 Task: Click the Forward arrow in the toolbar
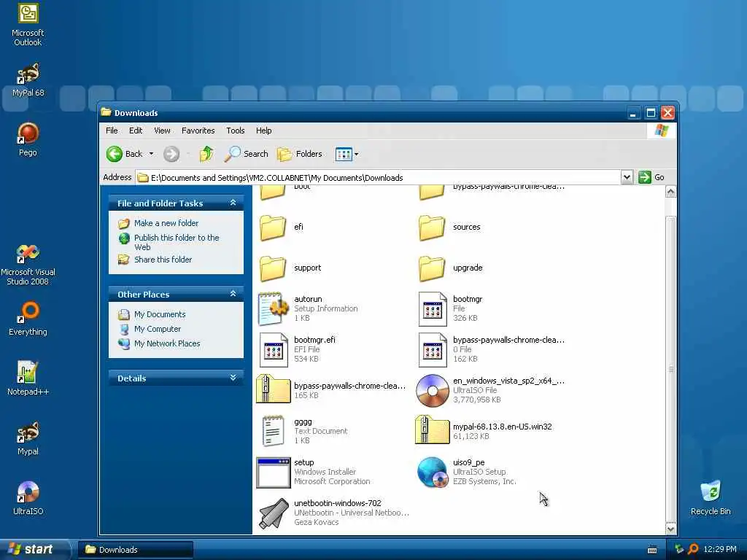pos(171,154)
